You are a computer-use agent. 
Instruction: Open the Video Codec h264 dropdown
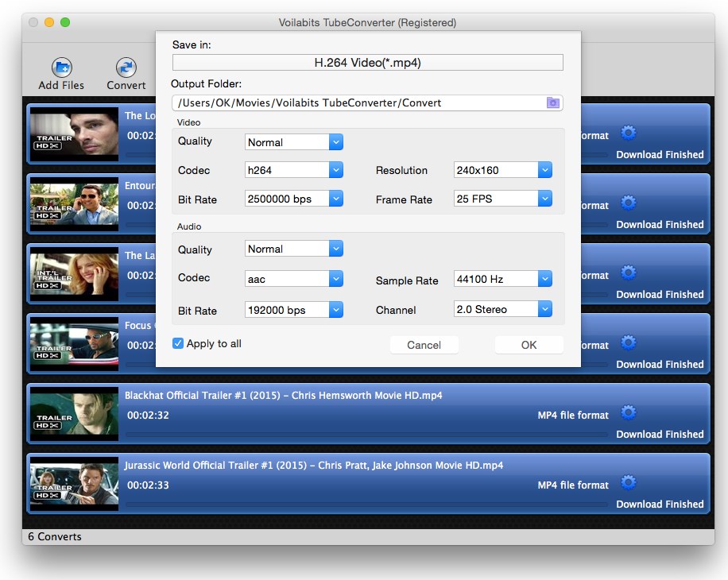tap(294, 170)
